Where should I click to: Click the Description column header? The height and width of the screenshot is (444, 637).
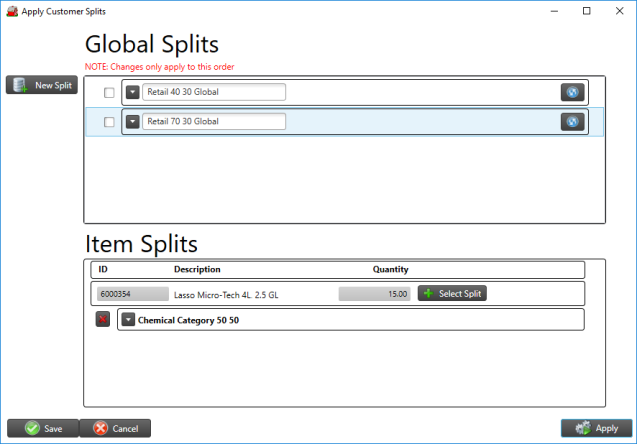(197, 269)
